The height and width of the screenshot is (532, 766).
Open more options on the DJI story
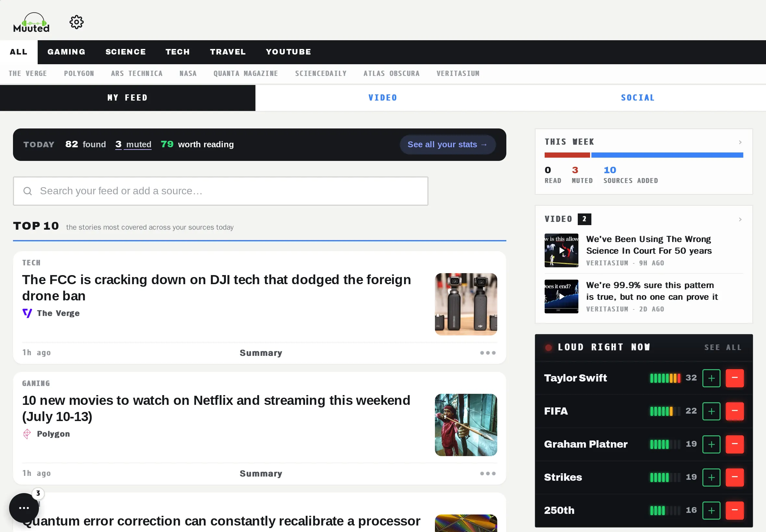488,353
